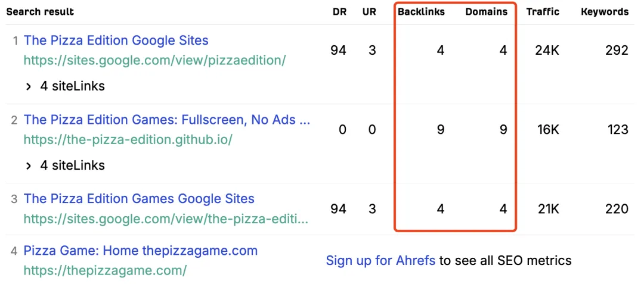
Task: Open Pizza Game: Home thepizzagame.com result
Action: (140, 251)
